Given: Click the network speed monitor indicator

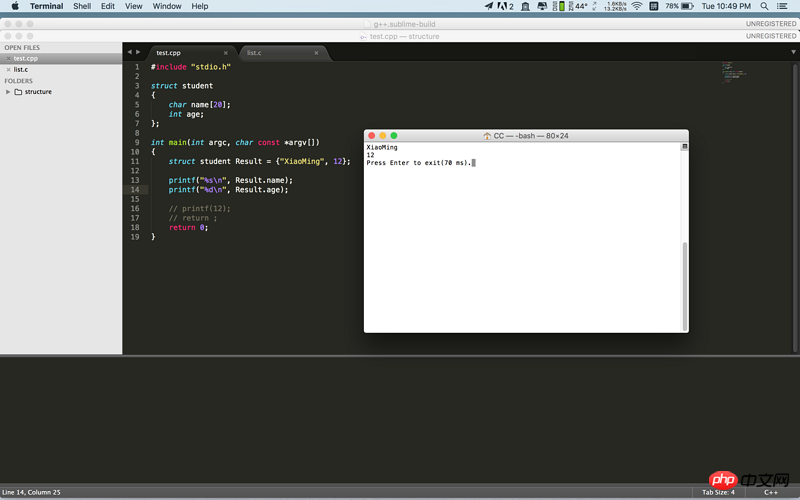Looking at the screenshot, I should pyautogui.click(x=615, y=6).
